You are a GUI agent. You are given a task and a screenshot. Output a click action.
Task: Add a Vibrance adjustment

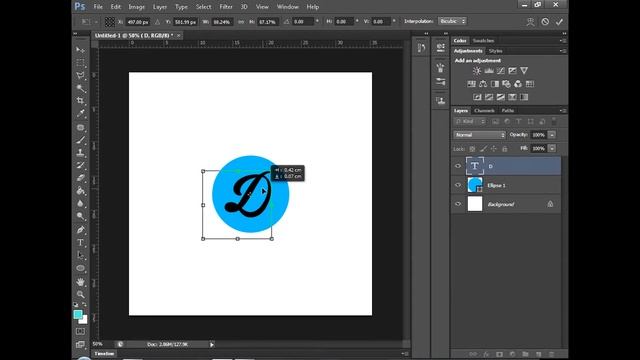click(524, 71)
